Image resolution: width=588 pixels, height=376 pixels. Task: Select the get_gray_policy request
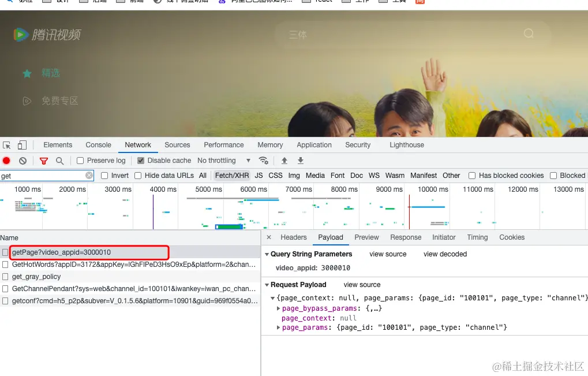tap(130, 277)
